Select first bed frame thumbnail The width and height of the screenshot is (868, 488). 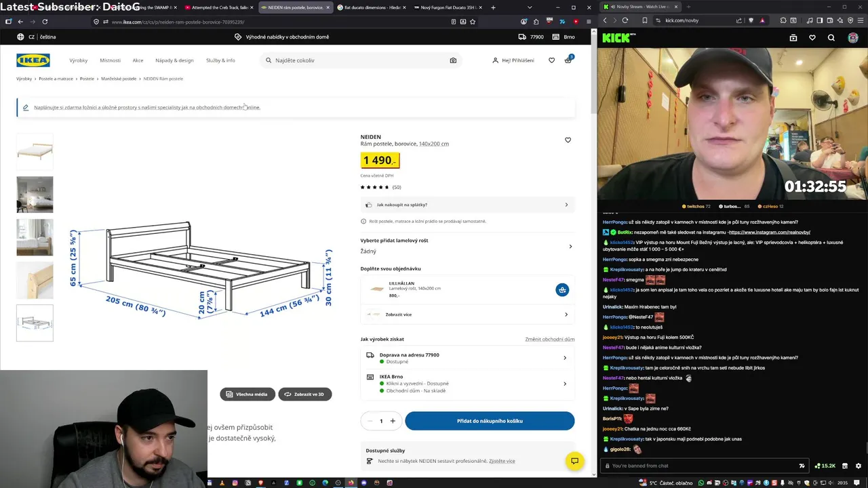tap(35, 151)
